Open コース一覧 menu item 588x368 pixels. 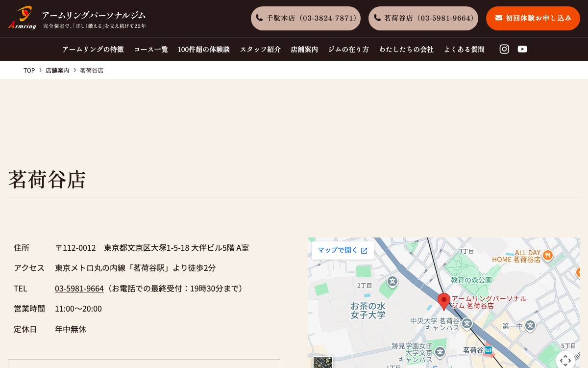click(x=151, y=49)
